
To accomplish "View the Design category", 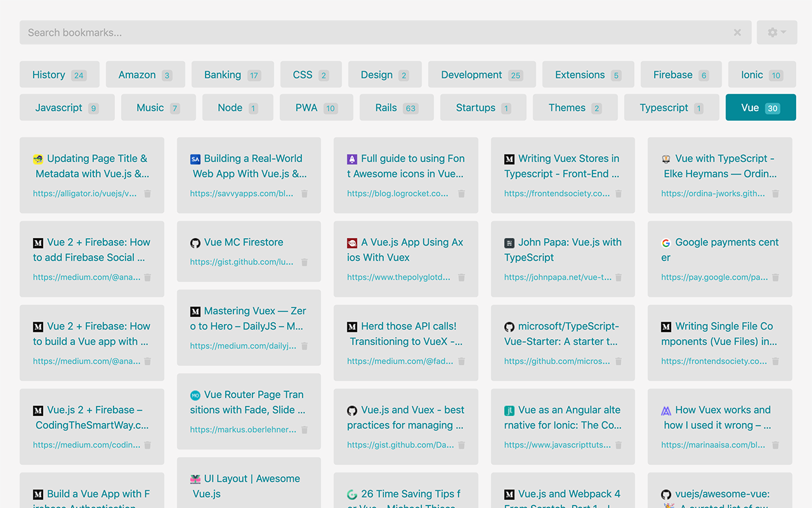I will [x=385, y=75].
